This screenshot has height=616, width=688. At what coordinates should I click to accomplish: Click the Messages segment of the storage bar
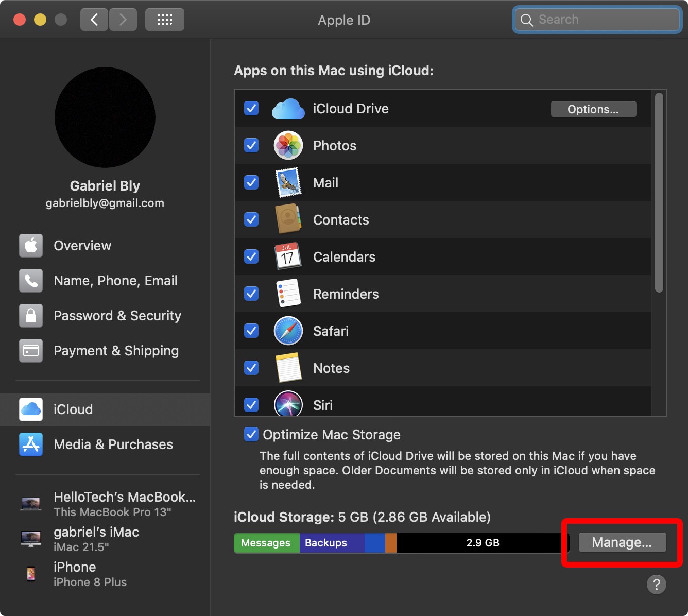(266, 542)
